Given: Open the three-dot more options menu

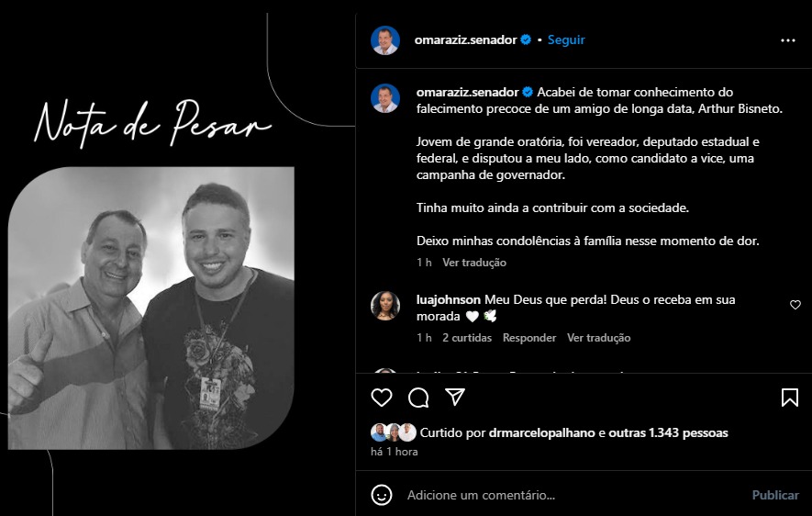Looking at the screenshot, I should [x=787, y=40].
